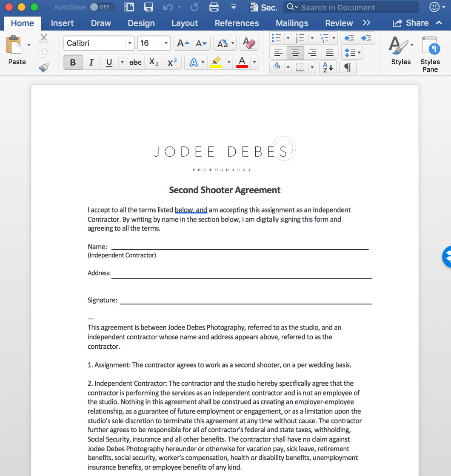Screen dimensions: 451x476
Task: Toggle Bold formatting
Action: pyautogui.click(x=73, y=63)
